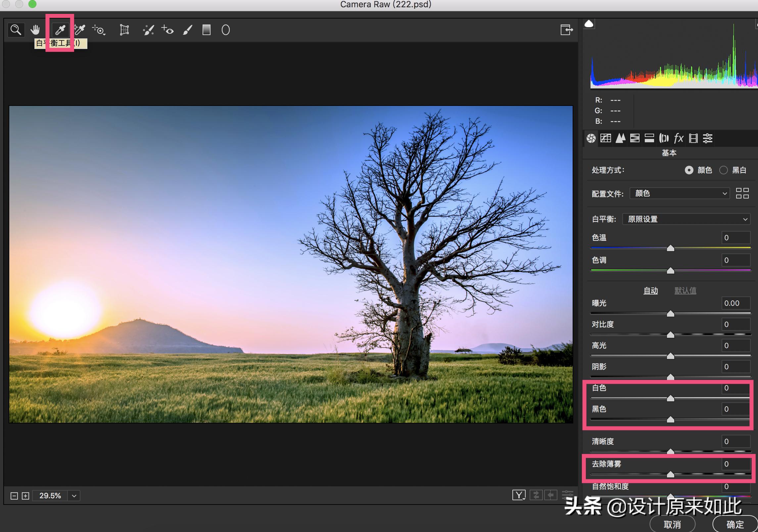Select the 黑白 processing radio button

point(724,170)
